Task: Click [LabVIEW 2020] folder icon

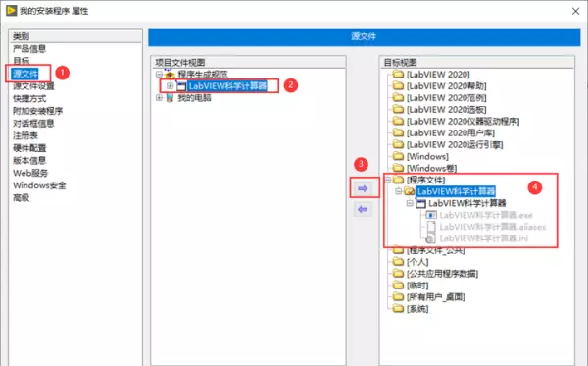Action: tap(398, 74)
